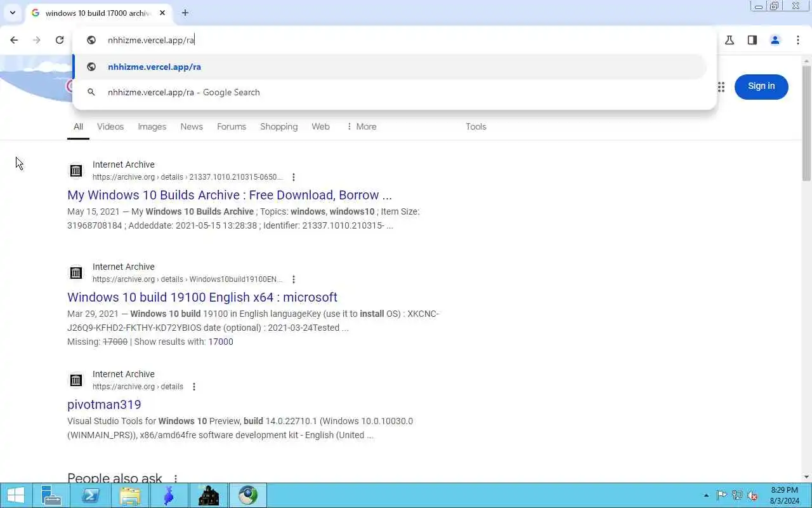Open options for build 19100 result

pyautogui.click(x=293, y=279)
